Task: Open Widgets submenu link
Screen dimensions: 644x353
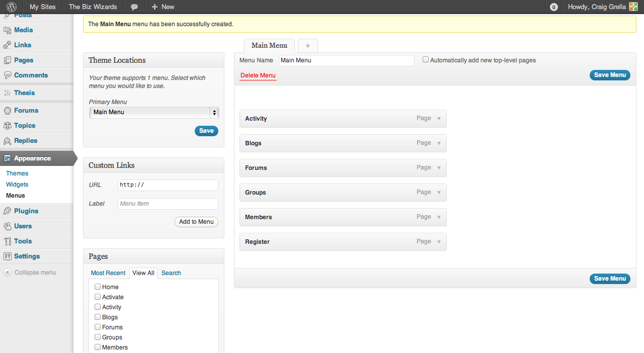Action: click(x=17, y=185)
